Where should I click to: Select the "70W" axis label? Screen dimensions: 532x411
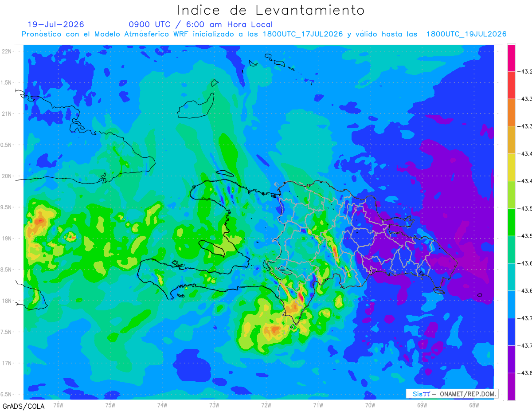point(370,405)
